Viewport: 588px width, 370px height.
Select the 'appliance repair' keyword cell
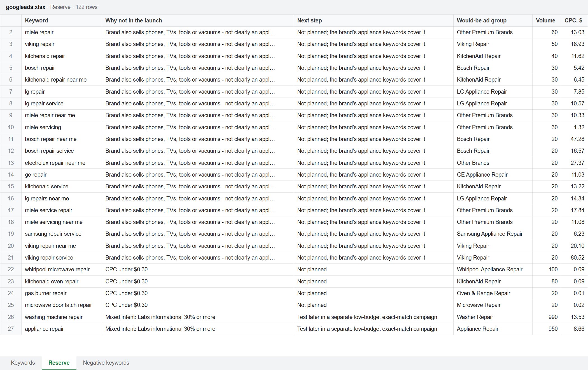62,329
